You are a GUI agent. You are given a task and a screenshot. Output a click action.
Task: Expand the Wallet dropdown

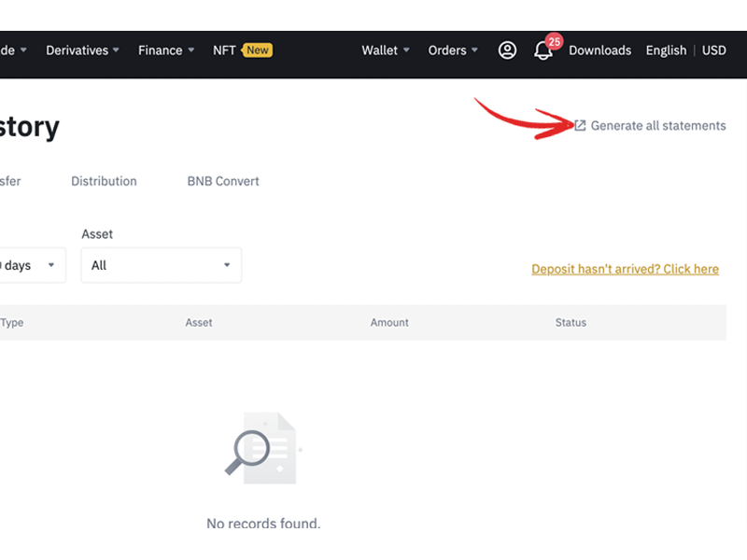pyautogui.click(x=386, y=50)
